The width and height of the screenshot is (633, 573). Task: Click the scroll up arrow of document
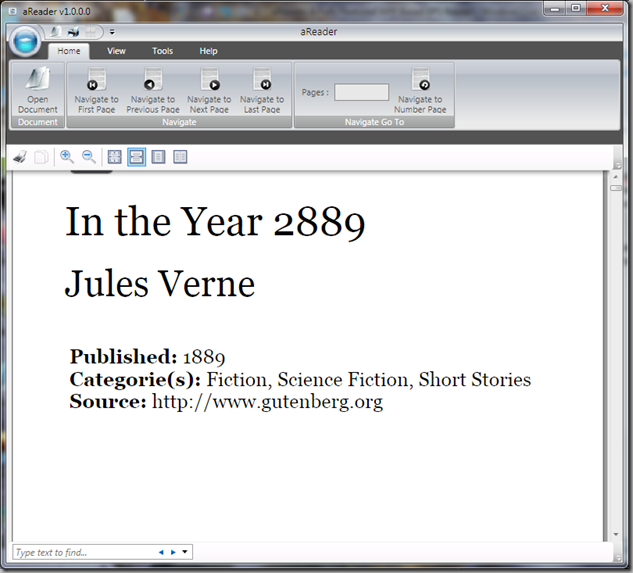(x=616, y=177)
